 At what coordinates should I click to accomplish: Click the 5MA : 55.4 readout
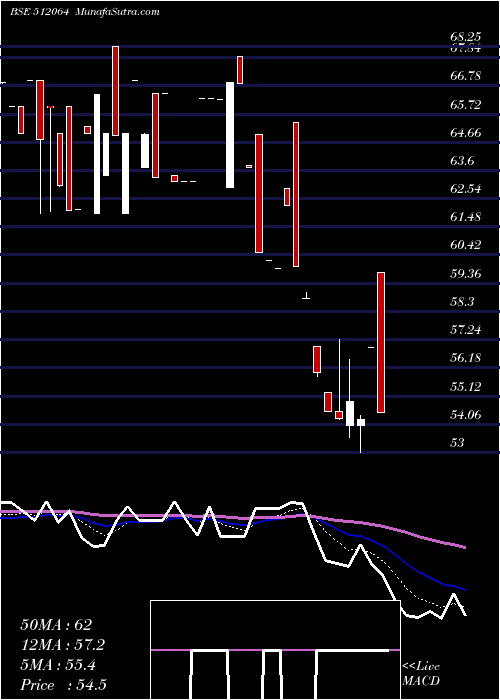click(58, 665)
